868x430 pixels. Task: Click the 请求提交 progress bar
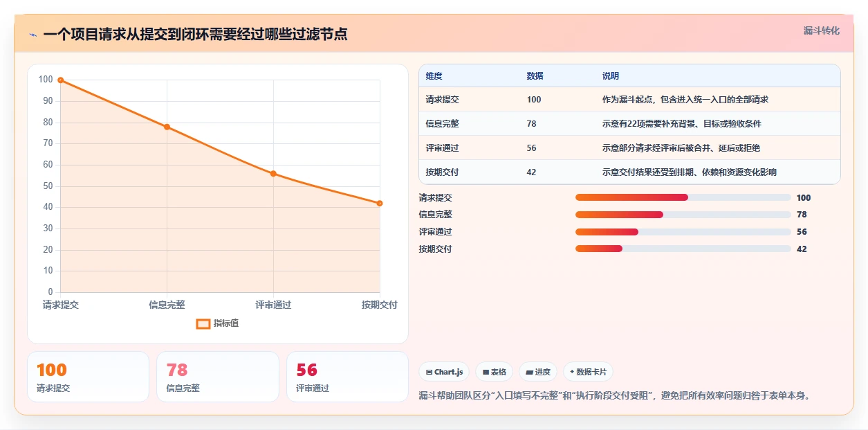[683, 197]
